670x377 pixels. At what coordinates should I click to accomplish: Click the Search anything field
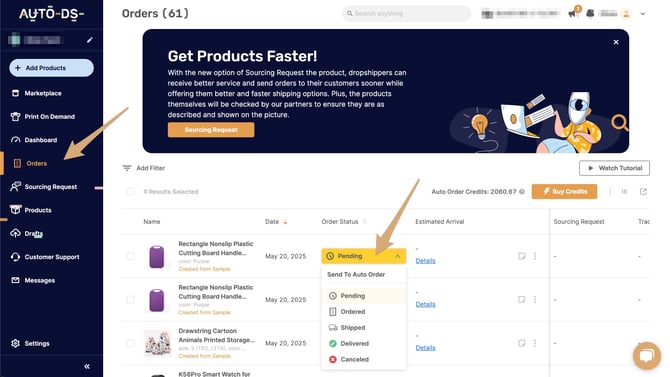[x=406, y=14]
